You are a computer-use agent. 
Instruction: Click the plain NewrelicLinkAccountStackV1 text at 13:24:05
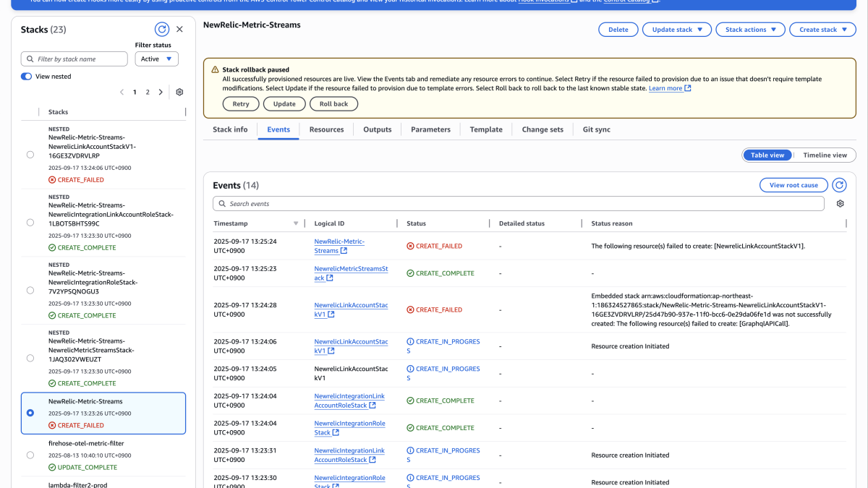click(x=351, y=373)
